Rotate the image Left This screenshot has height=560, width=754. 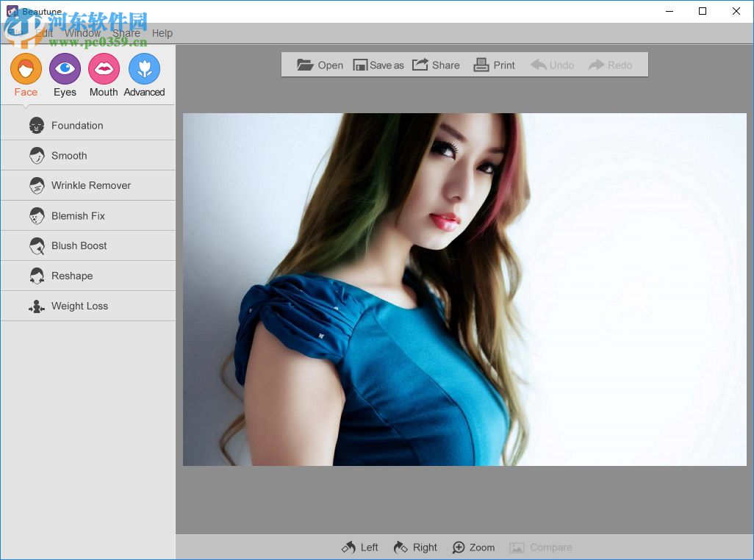pyautogui.click(x=360, y=548)
